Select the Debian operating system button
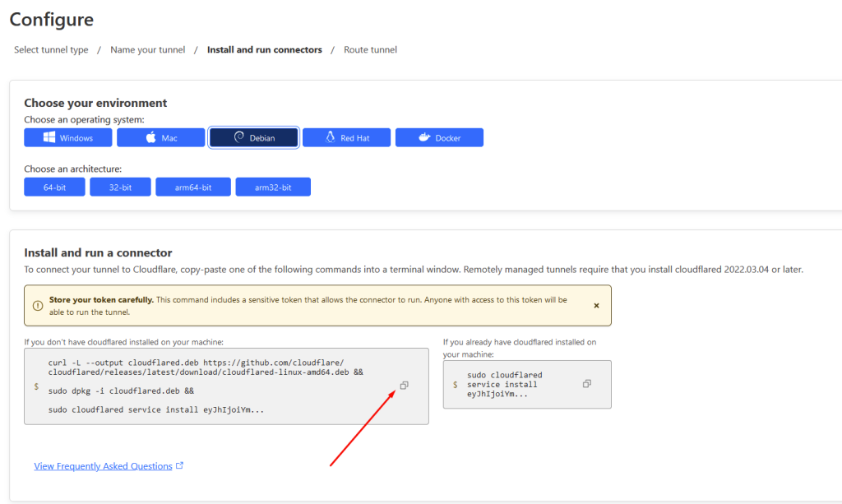The image size is (842, 504). pyautogui.click(x=253, y=137)
